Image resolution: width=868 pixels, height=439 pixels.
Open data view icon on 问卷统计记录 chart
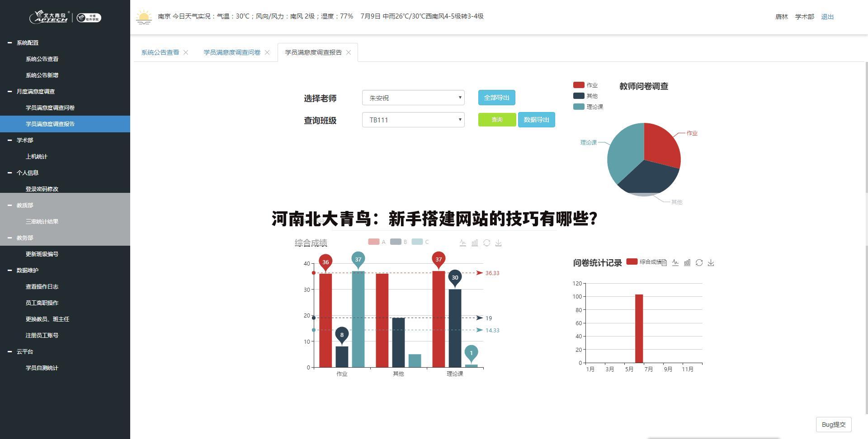pyautogui.click(x=664, y=262)
